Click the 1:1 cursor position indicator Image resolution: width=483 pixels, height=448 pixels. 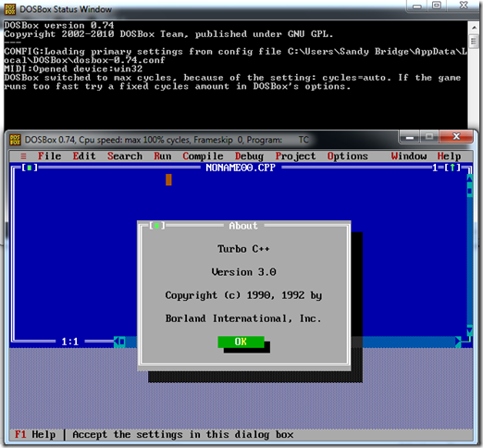69,342
